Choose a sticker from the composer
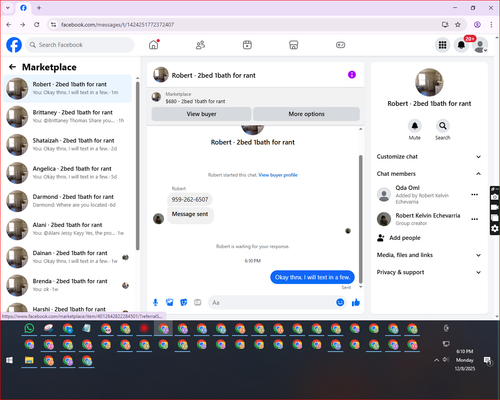 pos(184,302)
